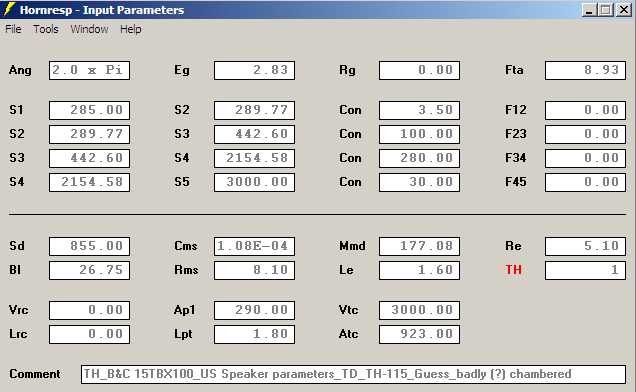Click the Mmd label

point(352,246)
